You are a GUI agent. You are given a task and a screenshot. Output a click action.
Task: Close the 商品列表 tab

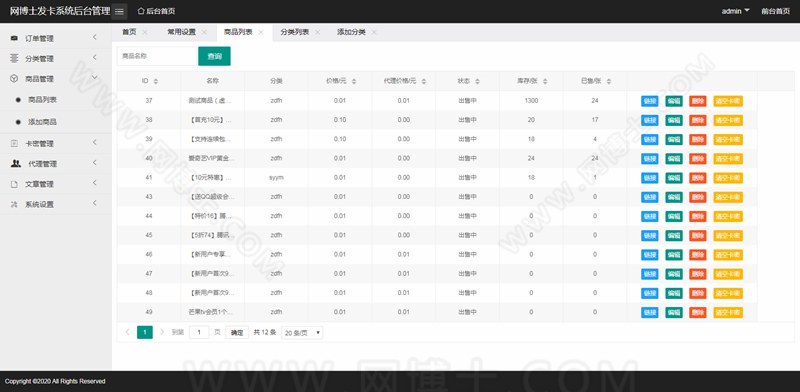click(x=261, y=32)
